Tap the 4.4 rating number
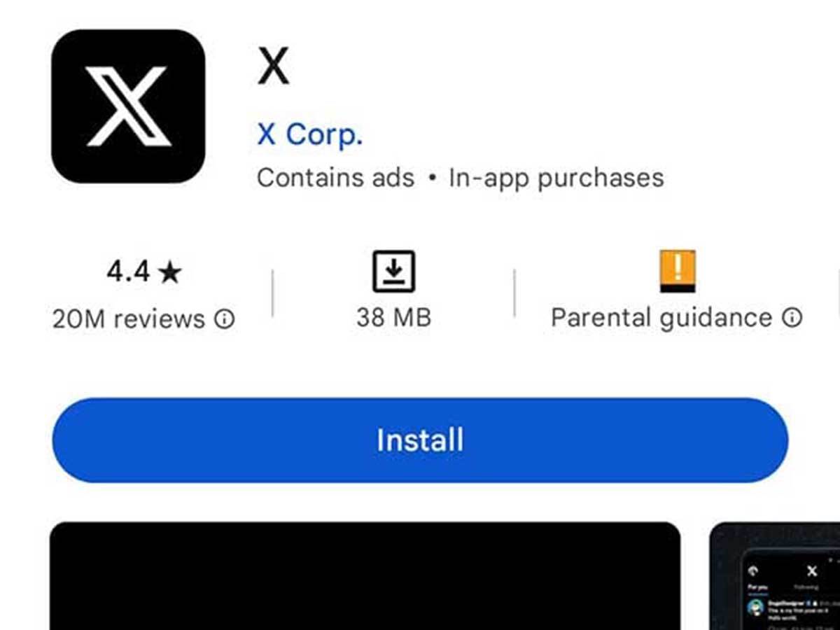 [128, 272]
